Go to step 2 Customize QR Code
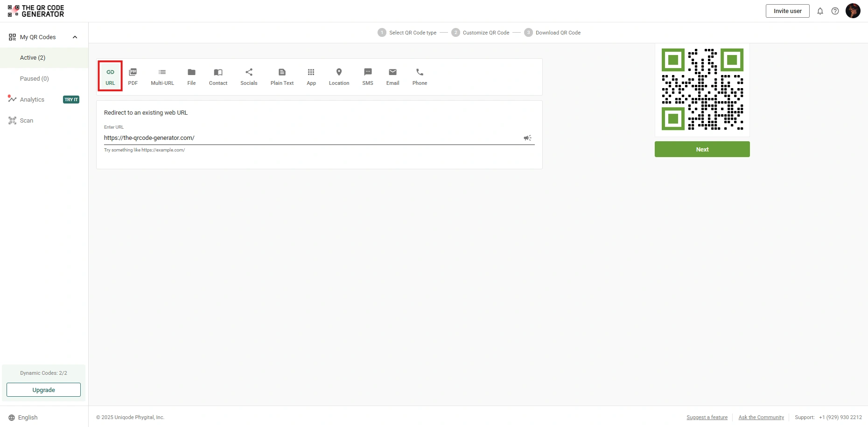The width and height of the screenshot is (868, 427). (480, 33)
